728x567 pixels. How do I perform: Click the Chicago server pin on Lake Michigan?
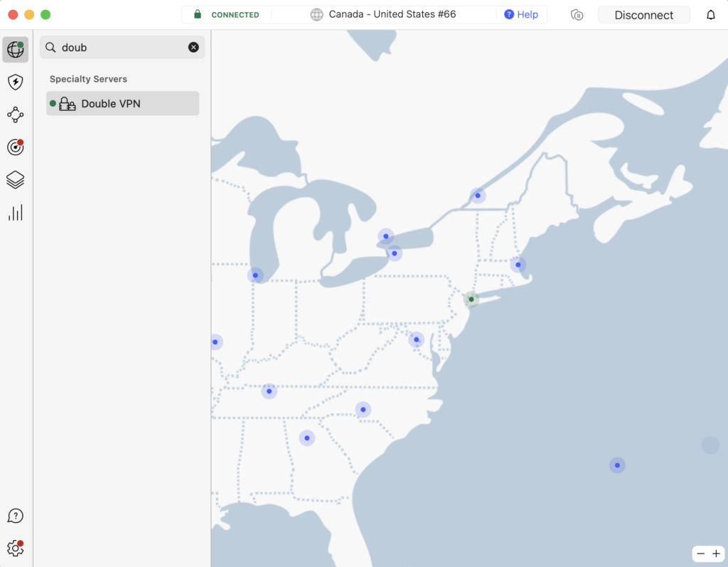pos(255,275)
